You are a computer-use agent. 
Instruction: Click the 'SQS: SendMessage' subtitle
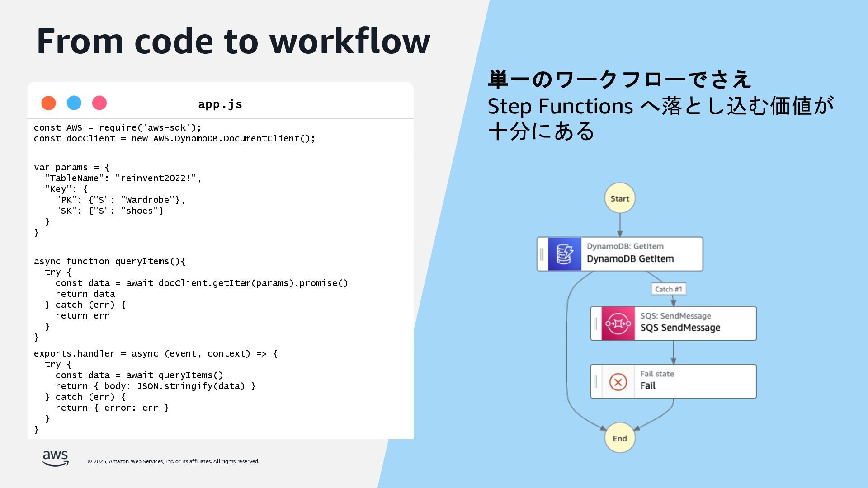pyautogui.click(x=675, y=316)
